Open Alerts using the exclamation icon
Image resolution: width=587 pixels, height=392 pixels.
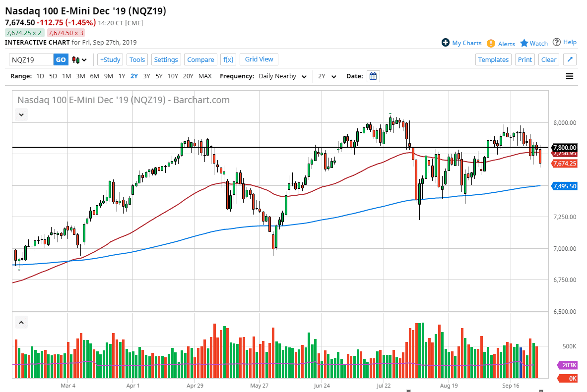(491, 43)
